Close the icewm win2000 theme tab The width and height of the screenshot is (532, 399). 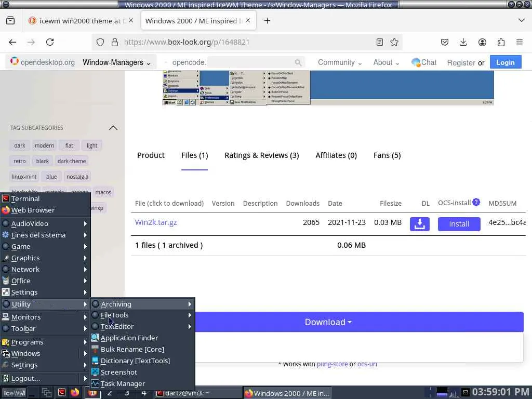click(x=131, y=21)
